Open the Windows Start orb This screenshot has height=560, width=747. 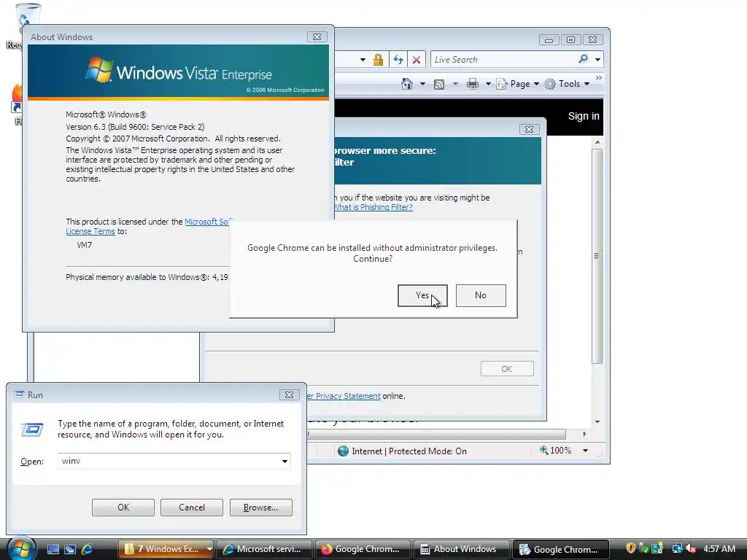[21, 548]
